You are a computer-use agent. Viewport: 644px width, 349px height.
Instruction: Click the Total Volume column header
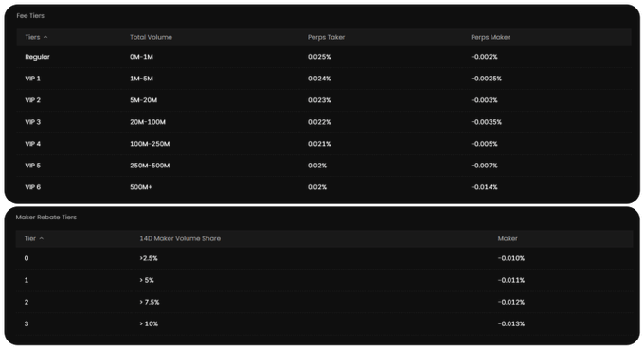pos(152,37)
